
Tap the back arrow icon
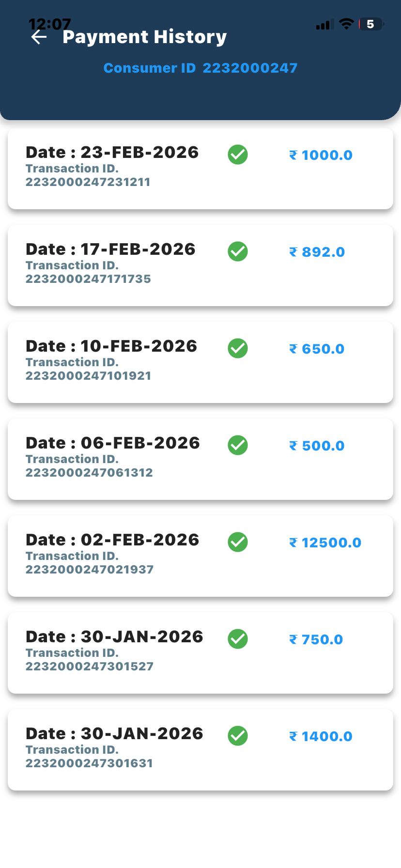point(39,37)
